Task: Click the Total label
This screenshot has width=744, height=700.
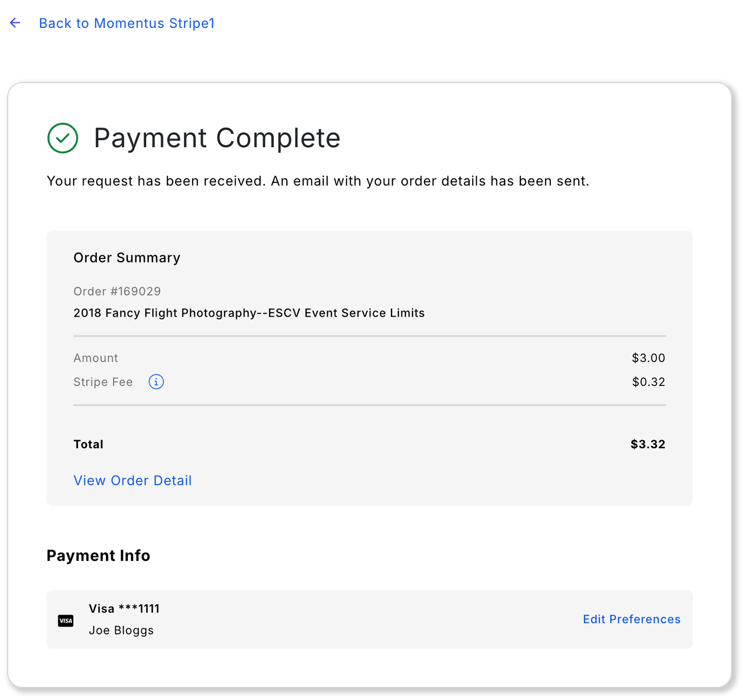Action: tap(88, 444)
